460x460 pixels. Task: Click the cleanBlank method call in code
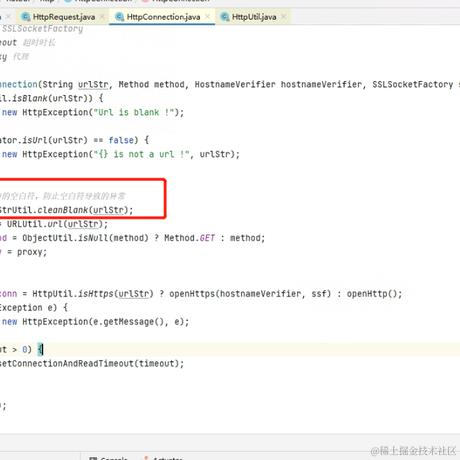coord(63,210)
